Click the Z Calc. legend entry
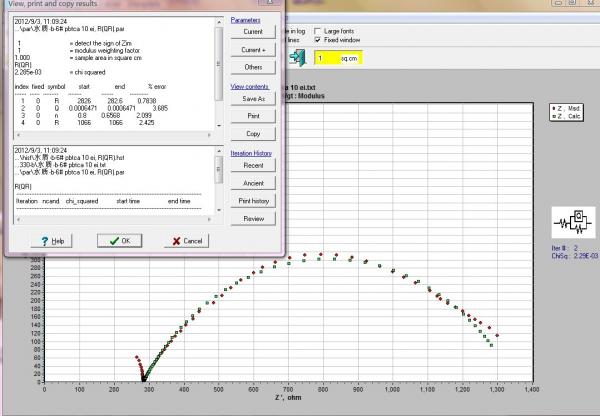Viewport: 600px width, 416px height. [569, 116]
